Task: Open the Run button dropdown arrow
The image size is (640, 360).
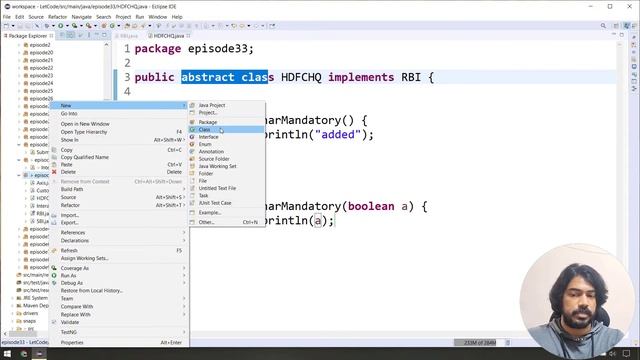Action: click(67, 26)
